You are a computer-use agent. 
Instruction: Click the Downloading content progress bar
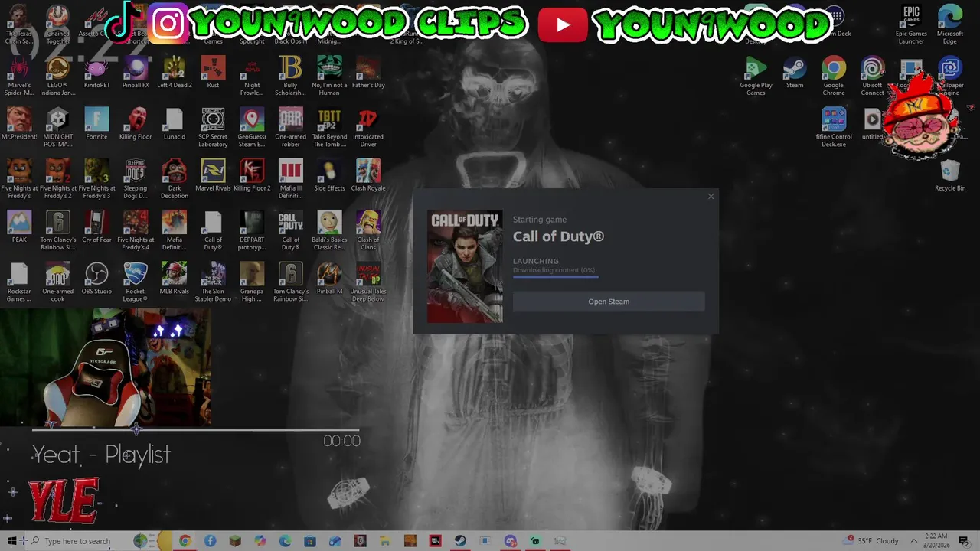pyautogui.click(x=554, y=275)
